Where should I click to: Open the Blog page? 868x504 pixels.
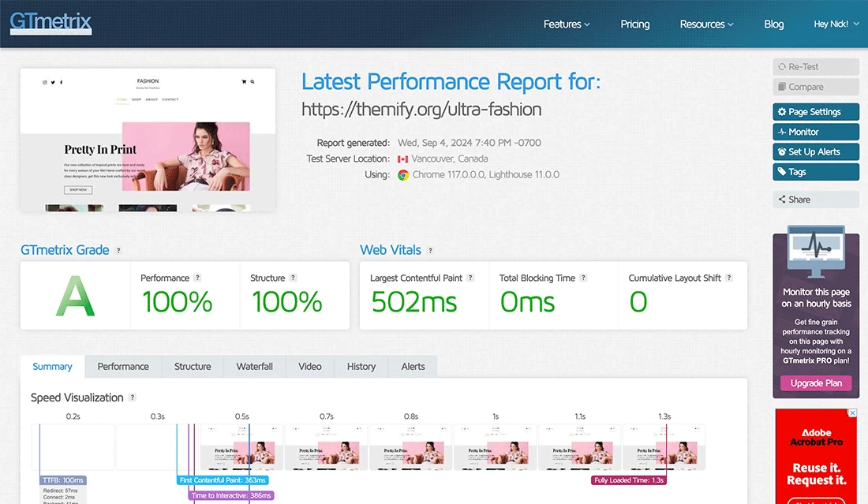pos(773,24)
